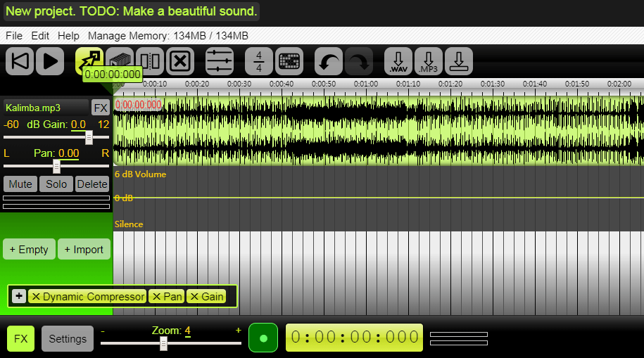Open the File menu
Viewport: 644px width, 358px height.
click(x=14, y=36)
